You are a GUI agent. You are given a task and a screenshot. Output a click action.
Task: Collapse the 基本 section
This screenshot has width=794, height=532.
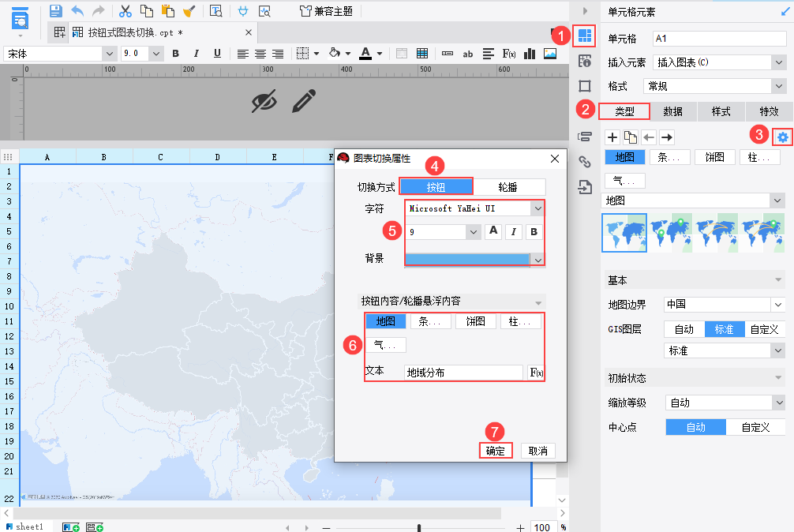click(x=777, y=280)
